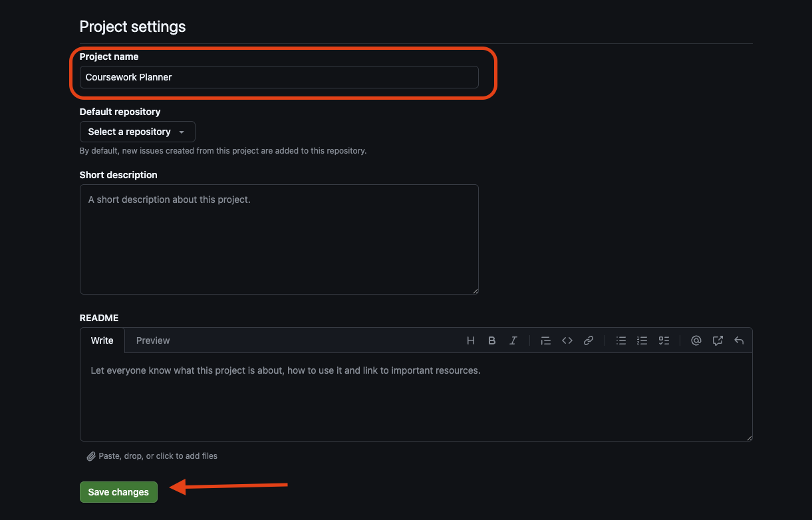Insert a quote block in README

point(546,340)
